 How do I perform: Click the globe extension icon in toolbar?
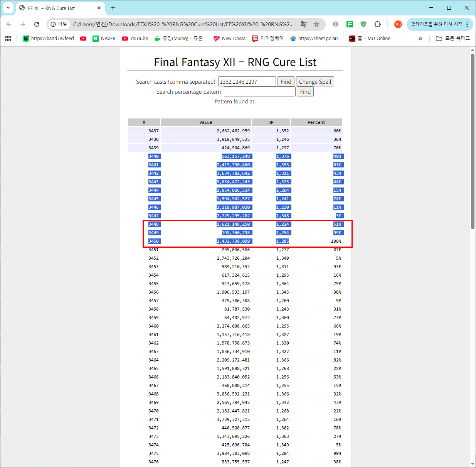tap(335, 24)
